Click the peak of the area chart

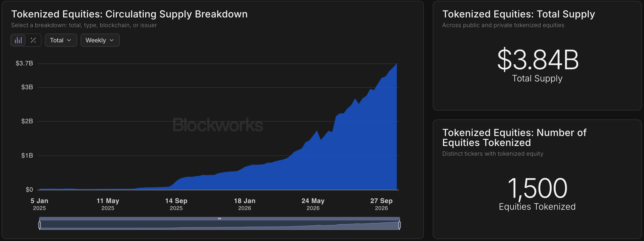pos(396,64)
